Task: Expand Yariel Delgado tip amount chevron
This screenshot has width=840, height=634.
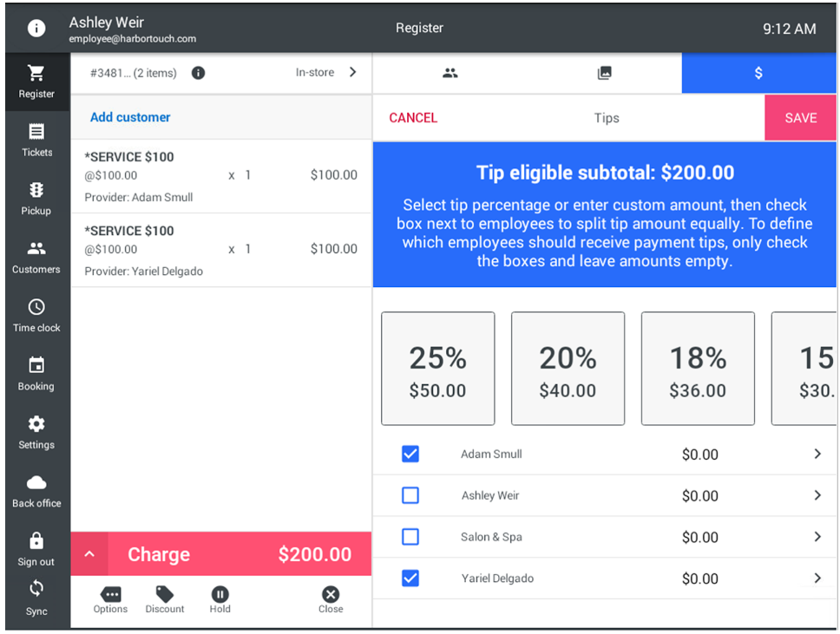Action: (817, 578)
